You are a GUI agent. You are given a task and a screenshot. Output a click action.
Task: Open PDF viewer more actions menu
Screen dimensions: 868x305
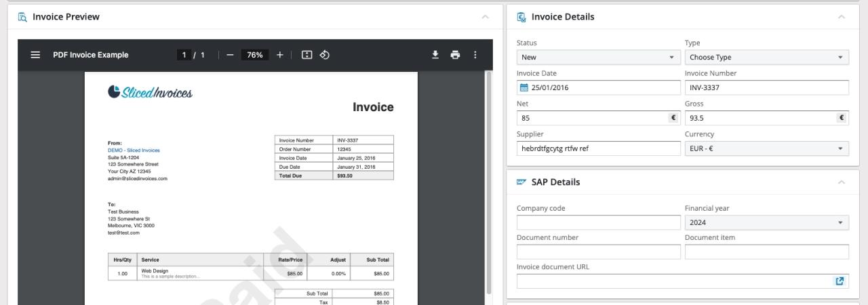pyautogui.click(x=475, y=55)
